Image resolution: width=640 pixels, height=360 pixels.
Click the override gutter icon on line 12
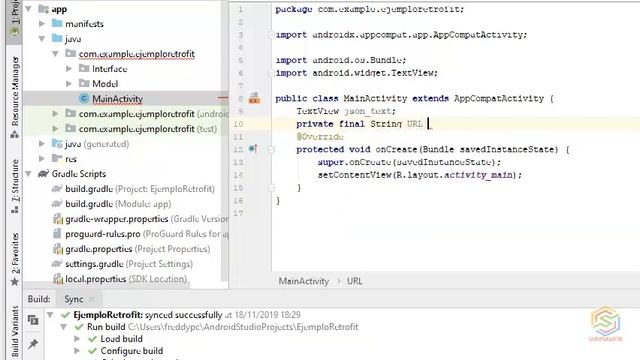click(253, 149)
